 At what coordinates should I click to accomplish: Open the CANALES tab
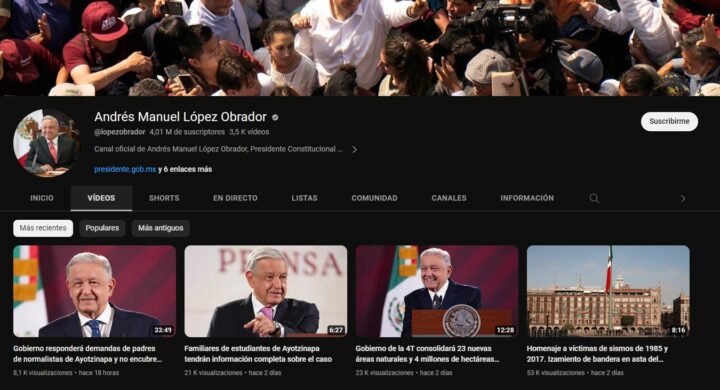click(x=449, y=198)
